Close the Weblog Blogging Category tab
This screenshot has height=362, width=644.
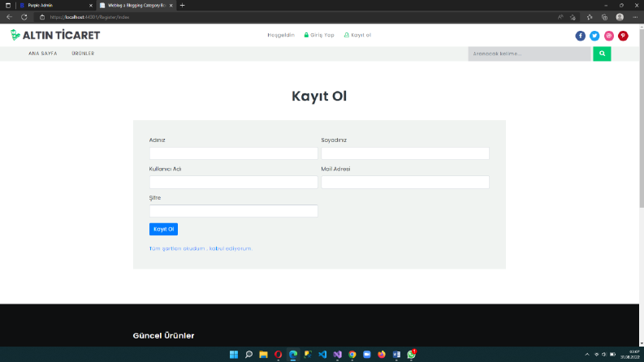point(171,6)
